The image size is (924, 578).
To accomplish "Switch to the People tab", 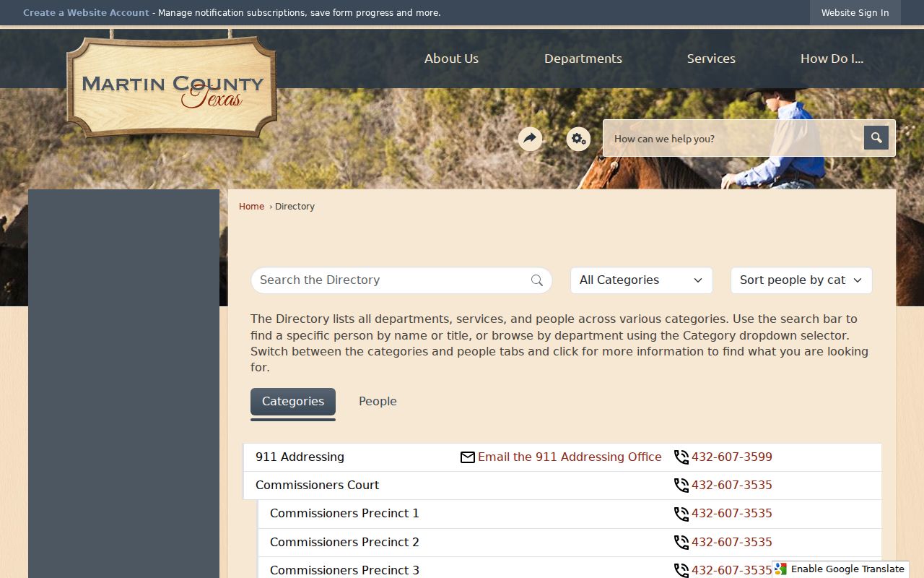I will click(x=378, y=402).
